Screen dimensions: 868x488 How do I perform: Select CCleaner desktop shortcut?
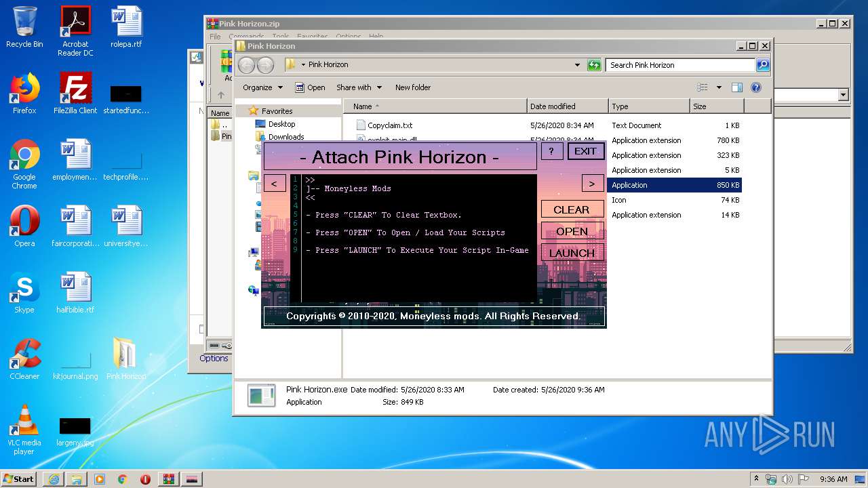coord(24,359)
